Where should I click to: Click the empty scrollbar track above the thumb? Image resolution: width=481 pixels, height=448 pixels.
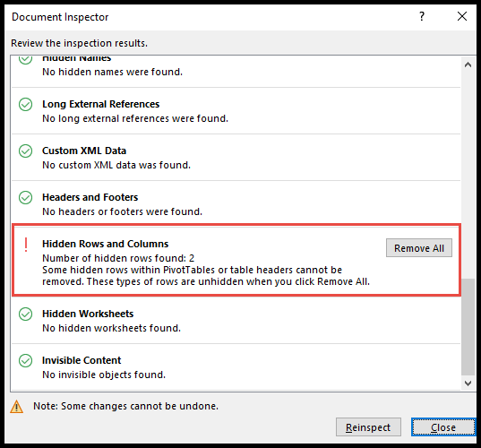point(468,176)
